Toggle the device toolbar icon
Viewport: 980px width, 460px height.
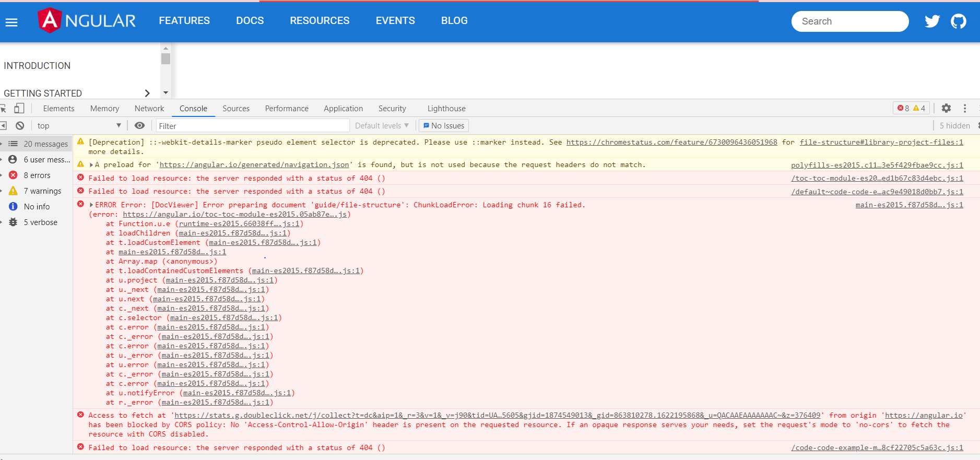click(19, 108)
